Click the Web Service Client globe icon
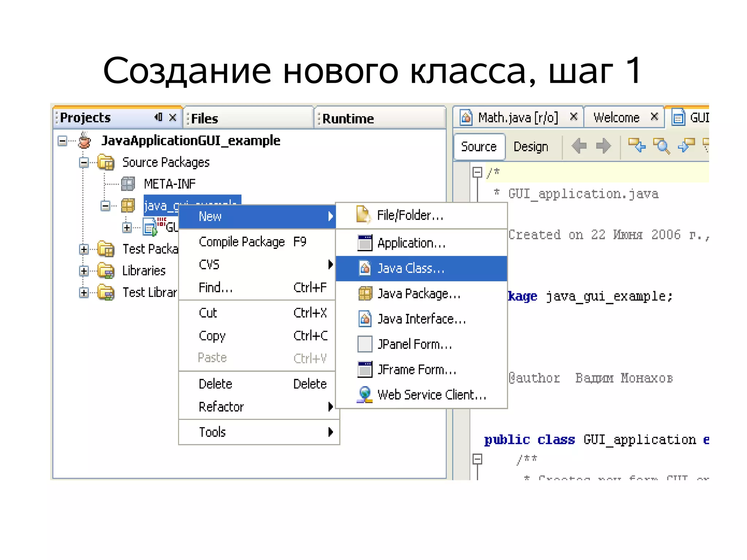 tap(365, 395)
